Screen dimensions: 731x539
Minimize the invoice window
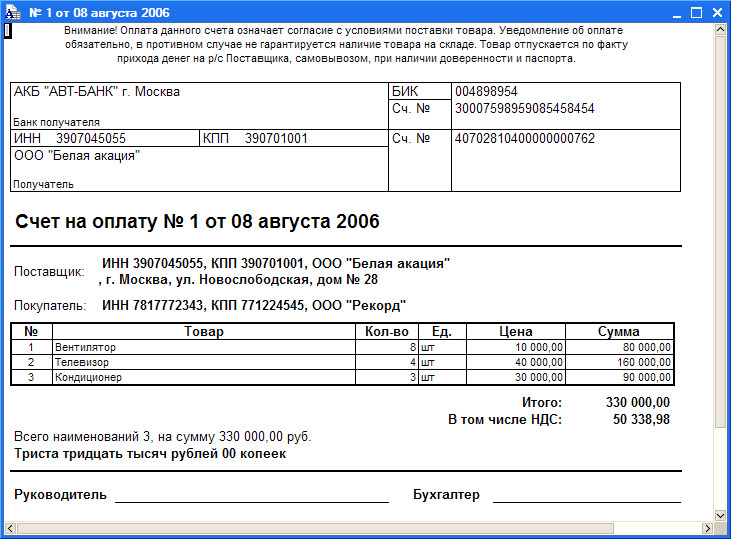click(677, 13)
